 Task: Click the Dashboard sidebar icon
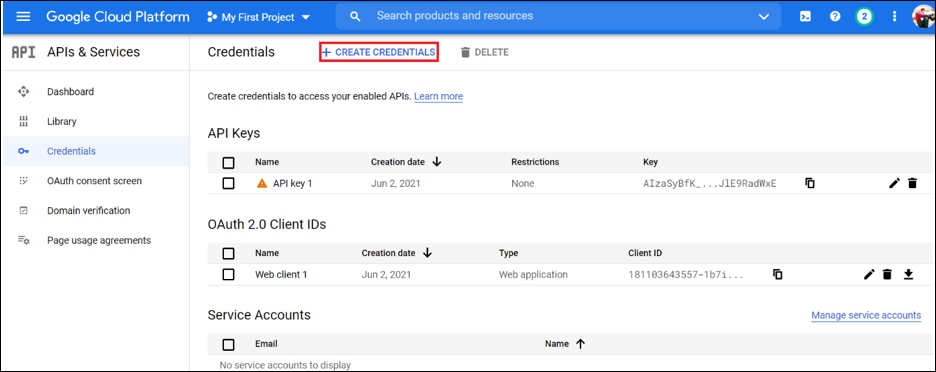[x=23, y=91]
